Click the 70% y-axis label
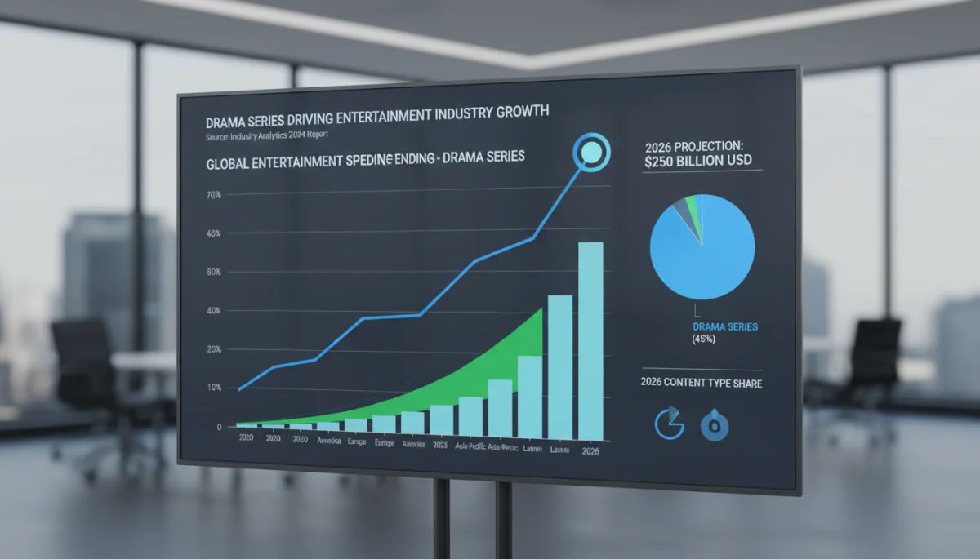The width and height of the screenshot is (980, 559). click(x=215, y=196)
